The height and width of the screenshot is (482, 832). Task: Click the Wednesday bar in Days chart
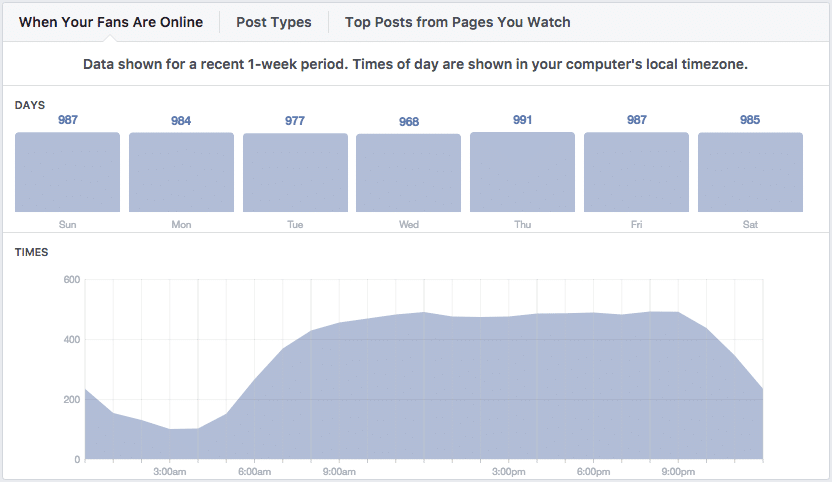coord(409,172)
